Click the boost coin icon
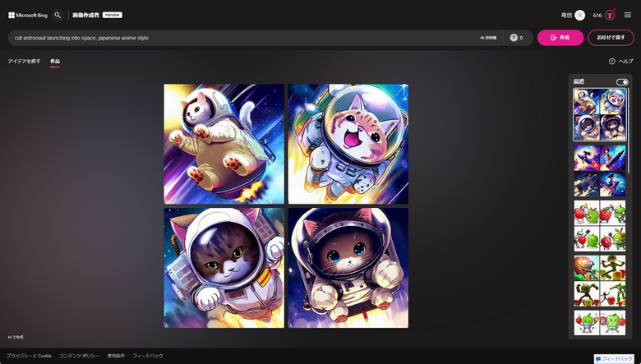 [514, 38]
